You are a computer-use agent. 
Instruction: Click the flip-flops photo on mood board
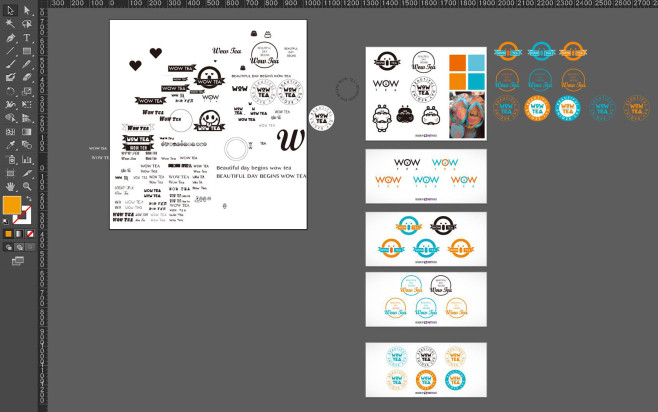pyautogui.click(x=467, y=115)
